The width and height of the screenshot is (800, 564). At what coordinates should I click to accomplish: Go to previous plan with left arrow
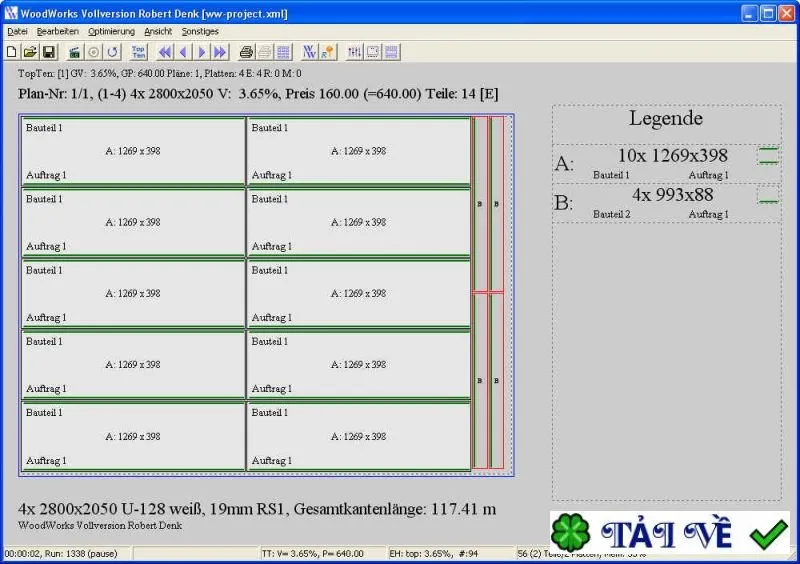pos(183,52)
